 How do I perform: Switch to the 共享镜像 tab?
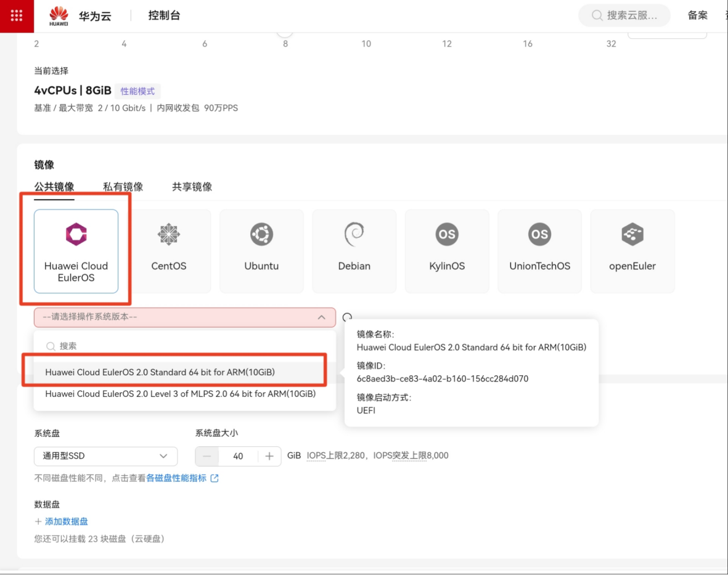tap(192, 187)
